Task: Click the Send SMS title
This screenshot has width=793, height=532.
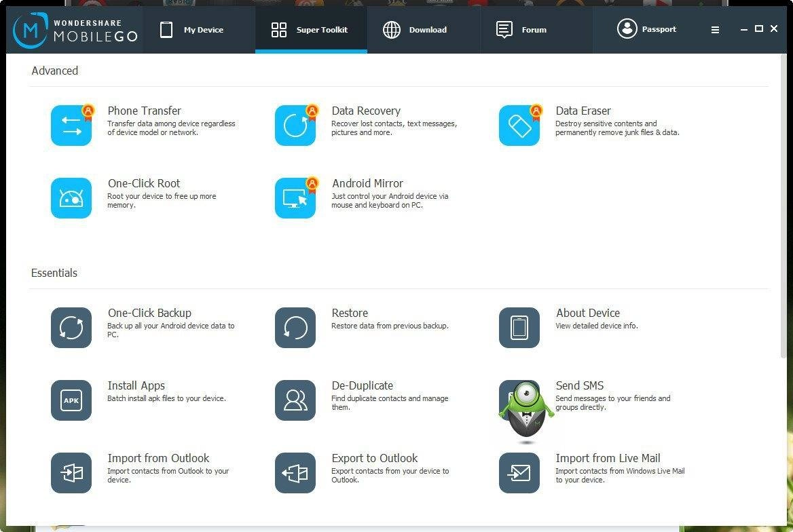Action: pyautogui.click(x=580, y=385)
